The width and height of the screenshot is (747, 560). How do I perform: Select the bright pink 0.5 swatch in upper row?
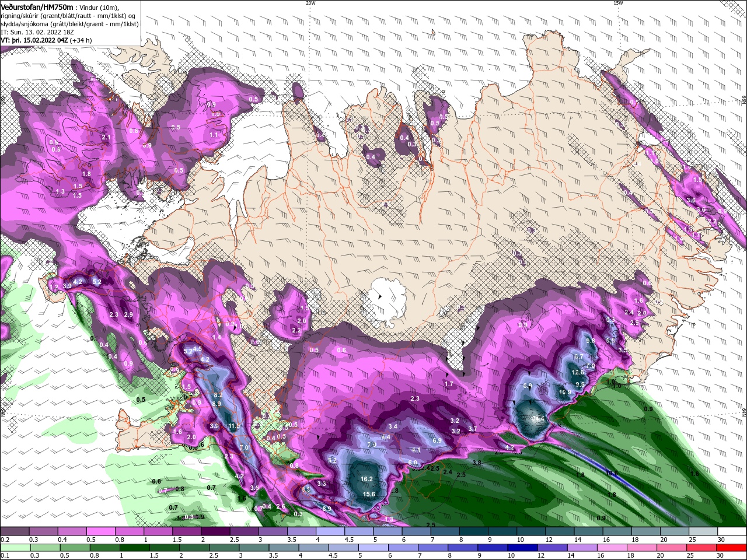pyautogui.click(x=101, y=531)
